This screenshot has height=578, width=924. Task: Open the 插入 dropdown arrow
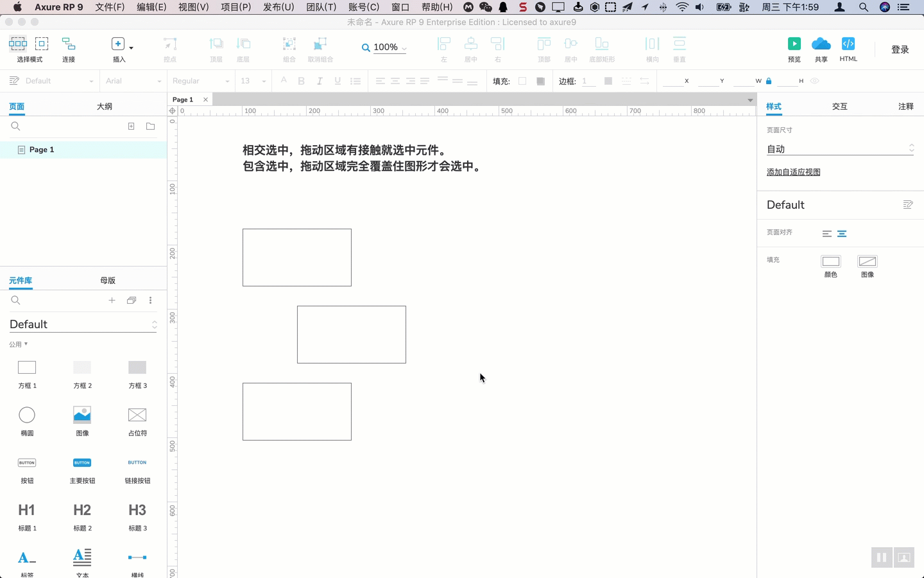131,48
